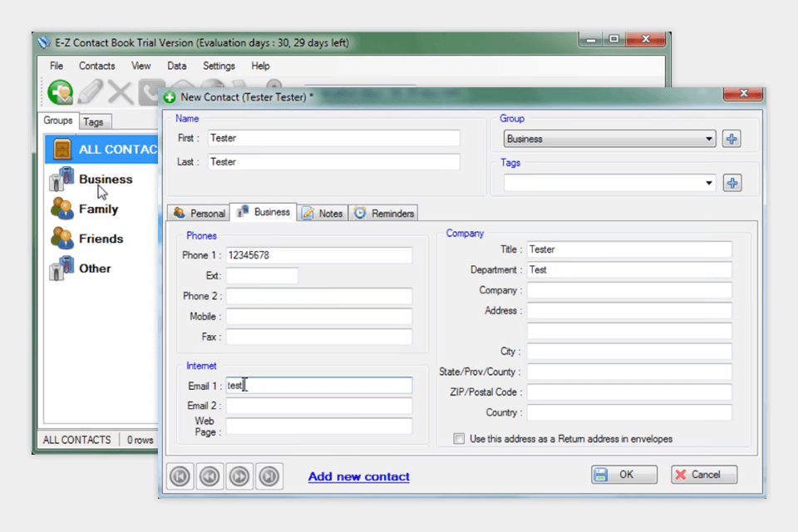Click the ALL CONTACTS status bar text
Viewport: 798px width, 532px height.
coord(76,440)
